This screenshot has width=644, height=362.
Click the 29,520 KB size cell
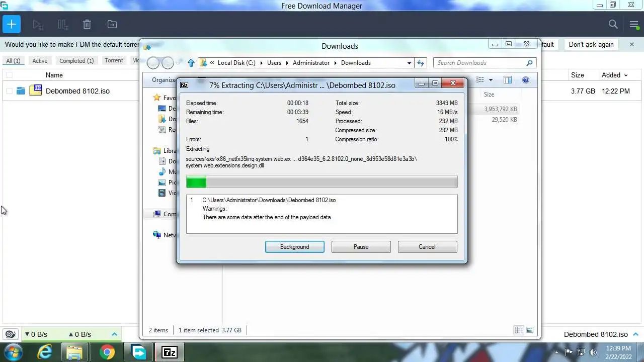[504, 120]
